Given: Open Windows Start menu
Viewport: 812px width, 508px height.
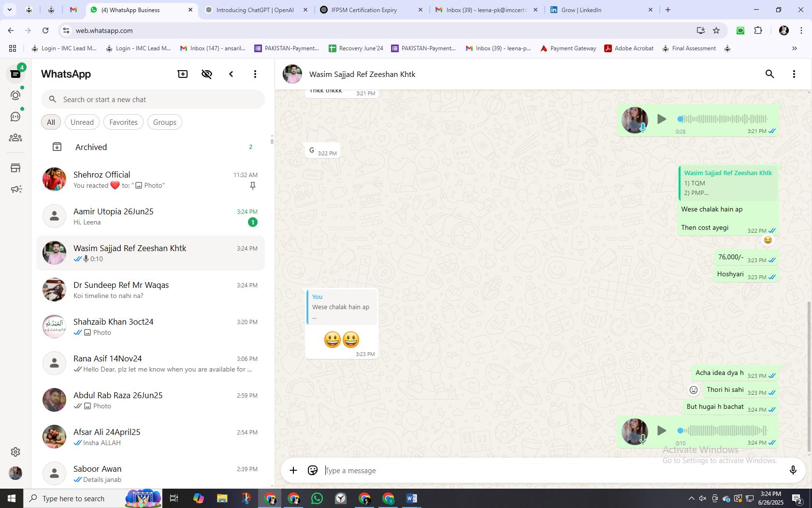Looking at the screenshot, I should click(12, 498).
